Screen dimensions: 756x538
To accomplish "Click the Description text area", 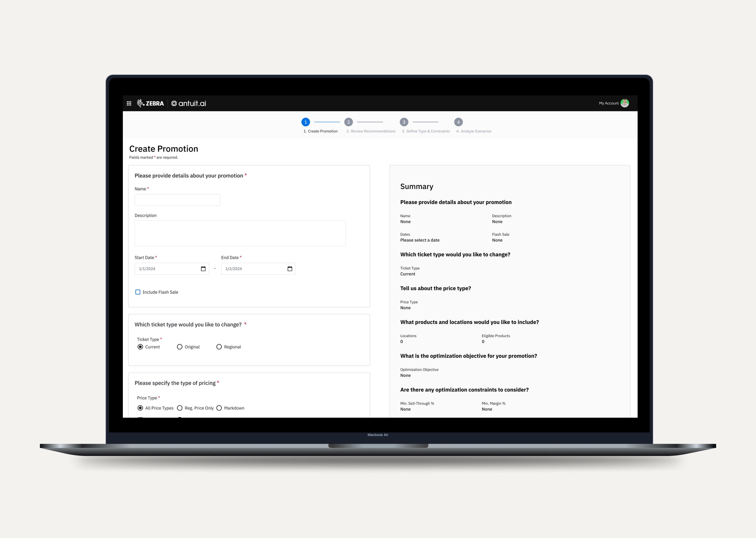I will coord(240,233).
